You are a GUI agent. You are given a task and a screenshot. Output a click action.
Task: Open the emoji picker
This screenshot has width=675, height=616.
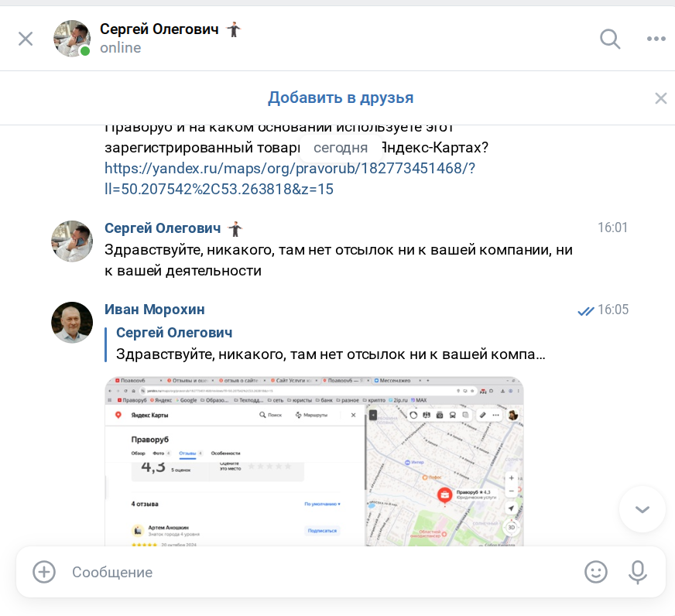pos(595,572)
